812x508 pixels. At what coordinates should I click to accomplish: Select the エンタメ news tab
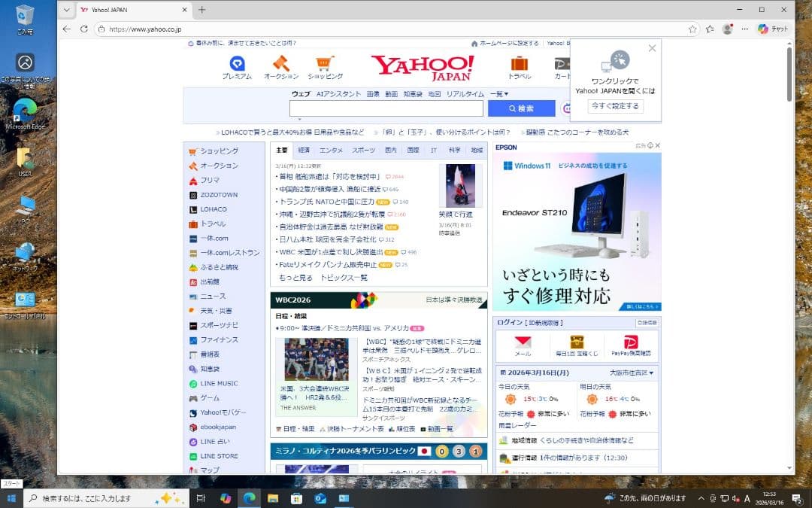click(331, 150)
